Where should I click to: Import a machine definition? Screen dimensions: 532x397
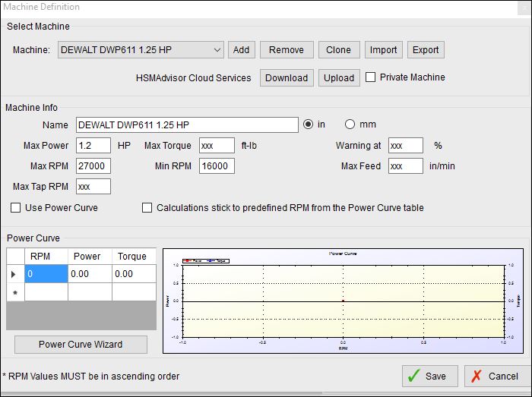click(x=383, y=50)
